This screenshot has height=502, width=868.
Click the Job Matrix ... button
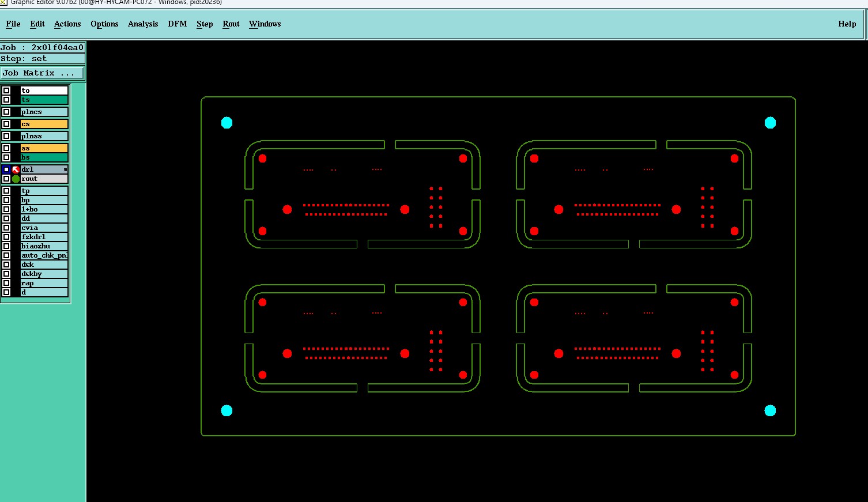tap(43, 73)
